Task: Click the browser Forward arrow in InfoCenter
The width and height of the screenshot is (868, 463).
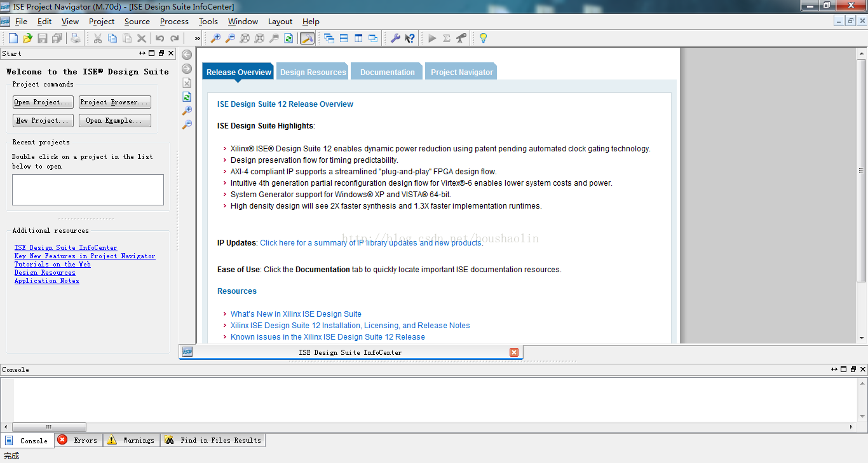Action: (187, 69)
